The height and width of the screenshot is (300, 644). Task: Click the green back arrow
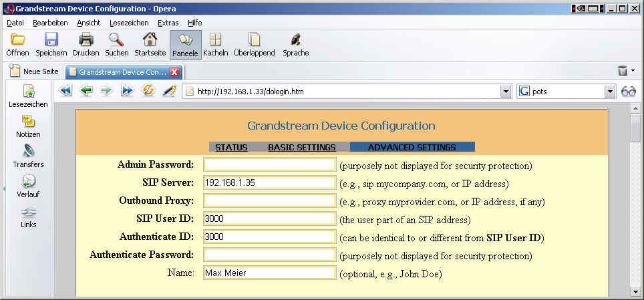click(86, 91)
